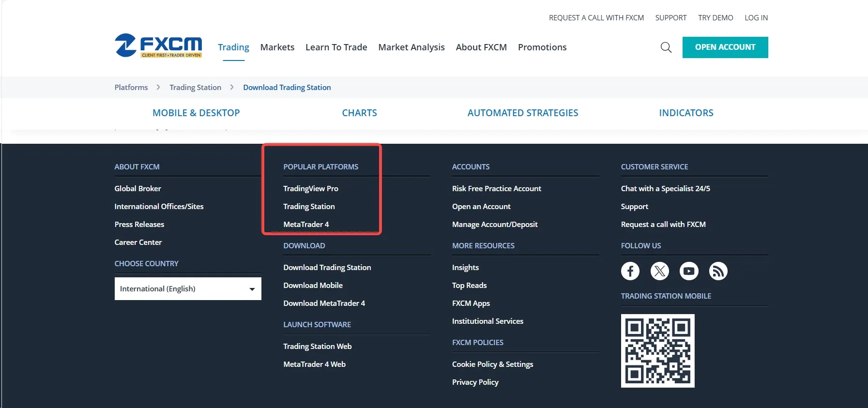Screen dimensions: 868x408
Task: Click the Log In link
Action: click(756, 18)
